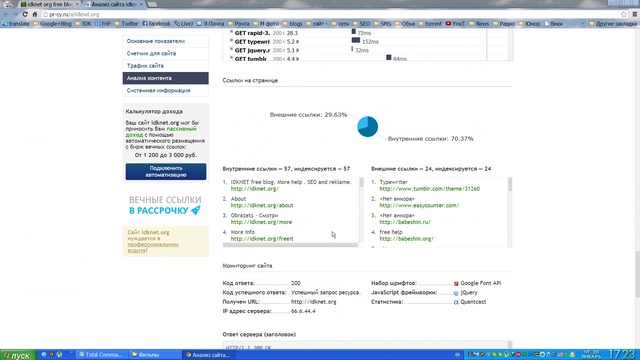640x360 pixels.
Task: Select Основные показатели in sidebar menu
Action: pos(165,41)
